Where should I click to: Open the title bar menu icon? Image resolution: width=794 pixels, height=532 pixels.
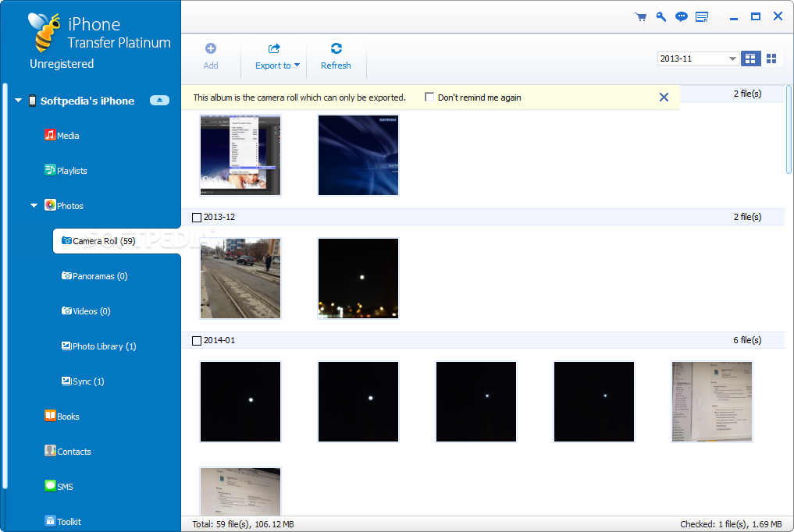702,16
